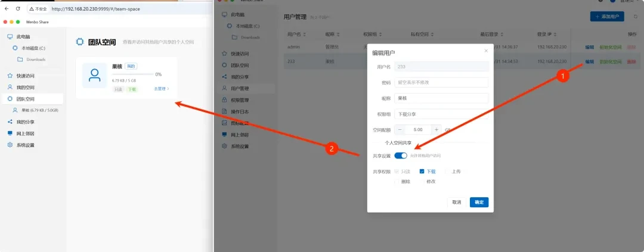
Task: Click the 0% storage progress bar on 果核 card
Action: 132,74
